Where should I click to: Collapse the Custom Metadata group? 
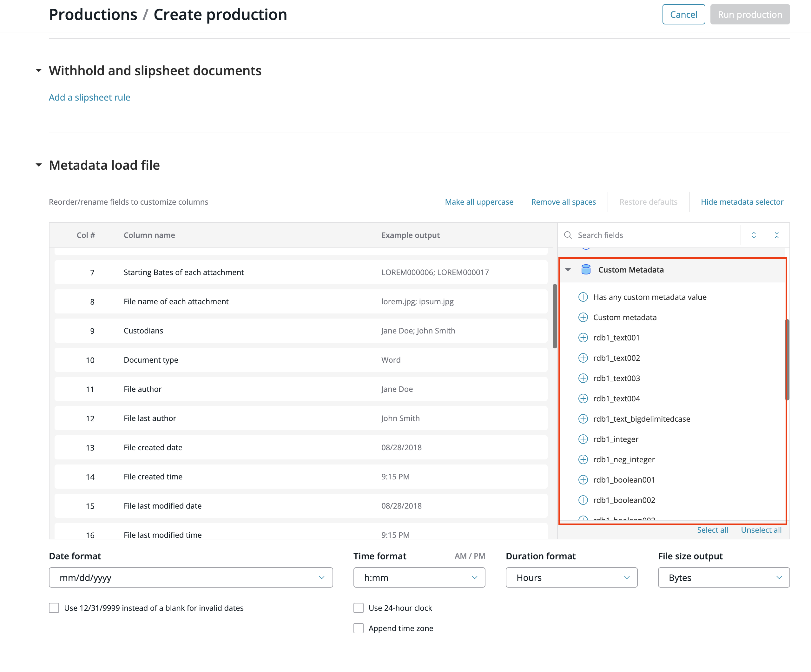coord(568,270)
